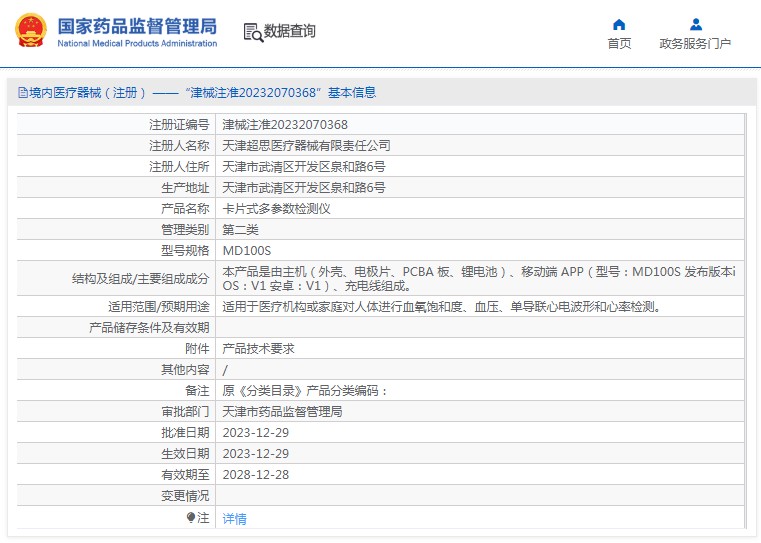The height and width of the screenshot is (543, 761).
Task: Click model specification MD100S
Action: pyautogui.click(x=247, y=250)
